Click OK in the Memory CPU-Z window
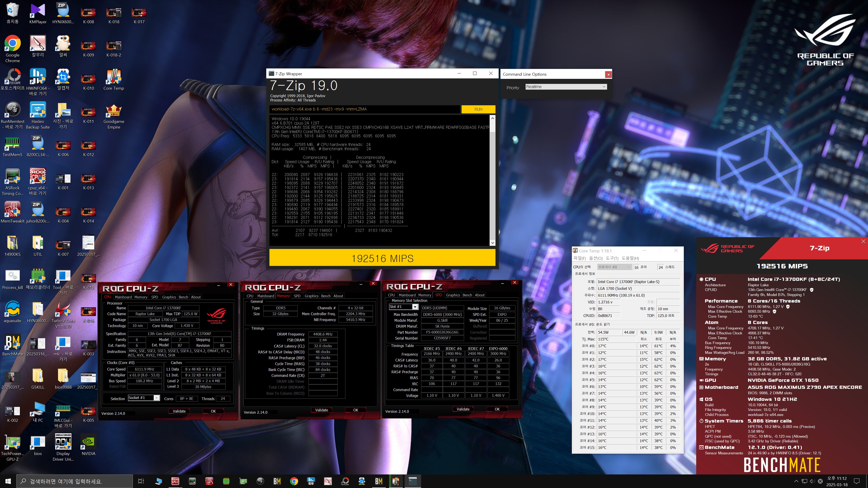This screenshot has width=868, height=488. (356, 410)
